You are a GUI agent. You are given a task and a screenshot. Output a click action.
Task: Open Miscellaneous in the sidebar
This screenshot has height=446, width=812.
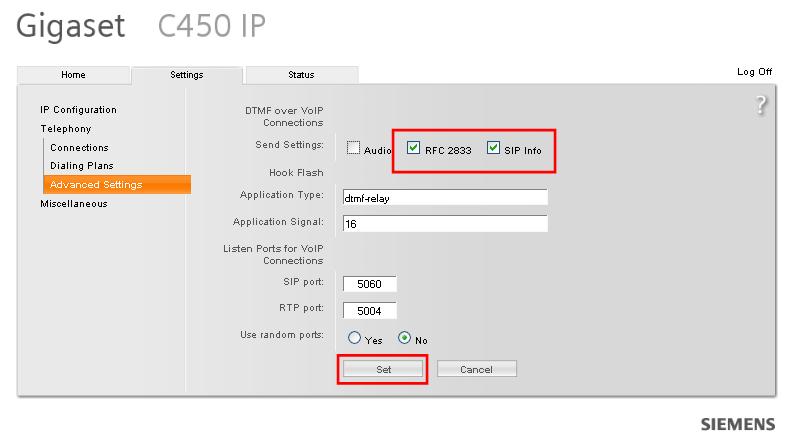74,204
